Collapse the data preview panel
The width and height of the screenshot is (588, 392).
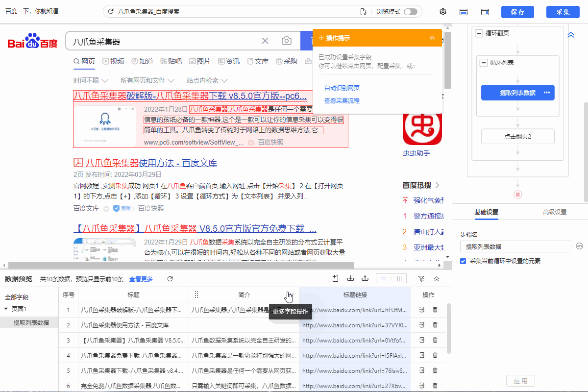coord(437,279)
